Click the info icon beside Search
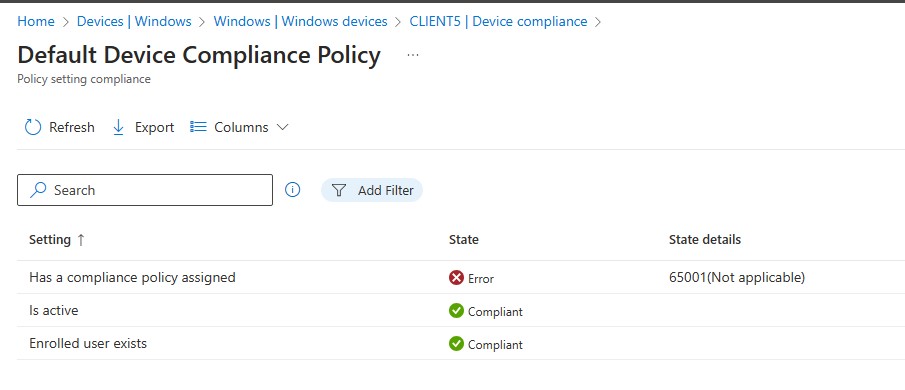 293,190
